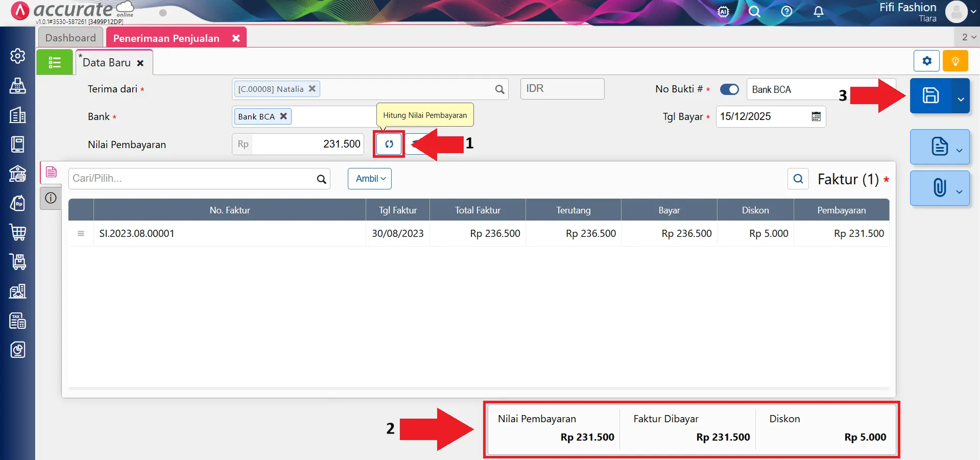Click the Hitung Nilai Pembayaran refresh icon

(389, 144)
